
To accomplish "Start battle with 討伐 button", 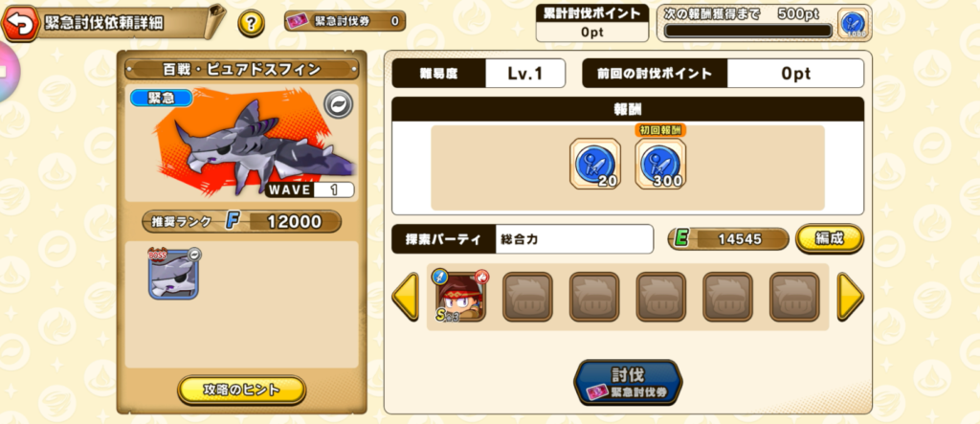I will tap(628, 382).
